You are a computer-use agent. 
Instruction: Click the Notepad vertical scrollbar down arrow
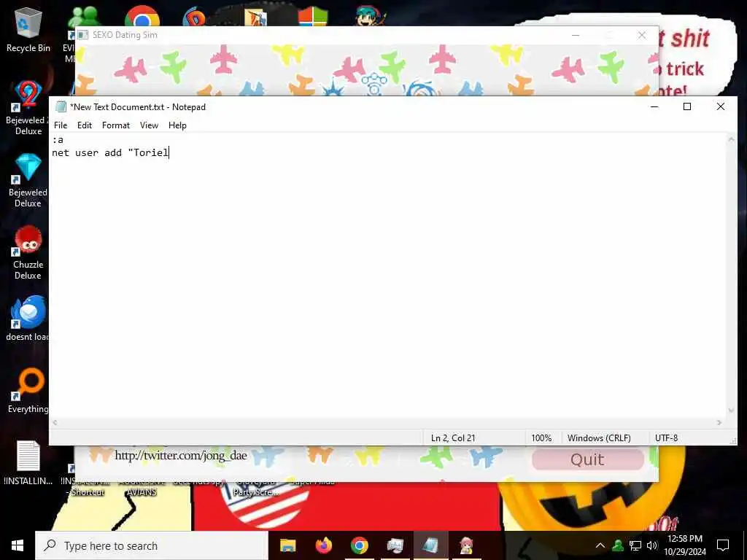(731, 411)
